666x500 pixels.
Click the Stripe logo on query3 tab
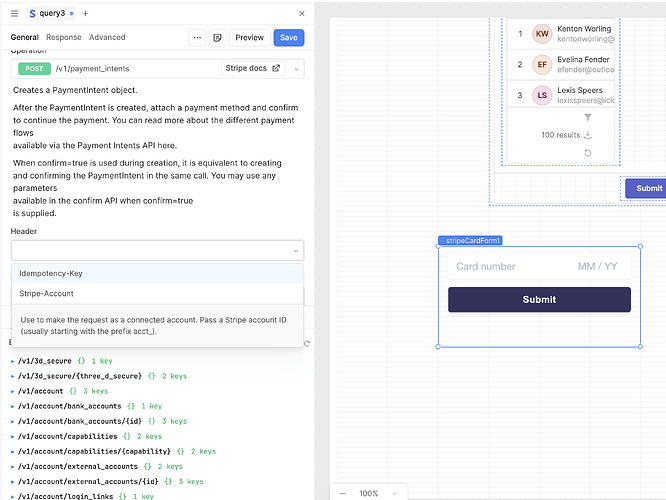(32, 14)
